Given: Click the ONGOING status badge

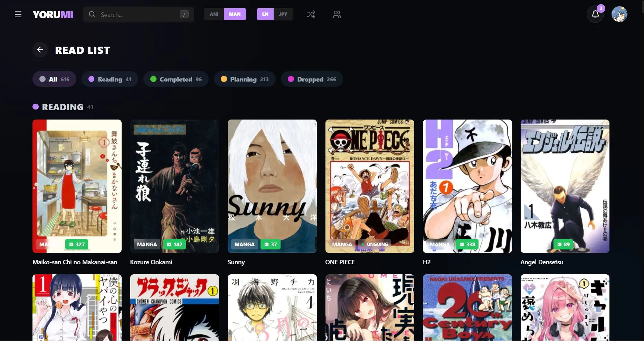Looking at the screenshot, I should pos(375,244).
